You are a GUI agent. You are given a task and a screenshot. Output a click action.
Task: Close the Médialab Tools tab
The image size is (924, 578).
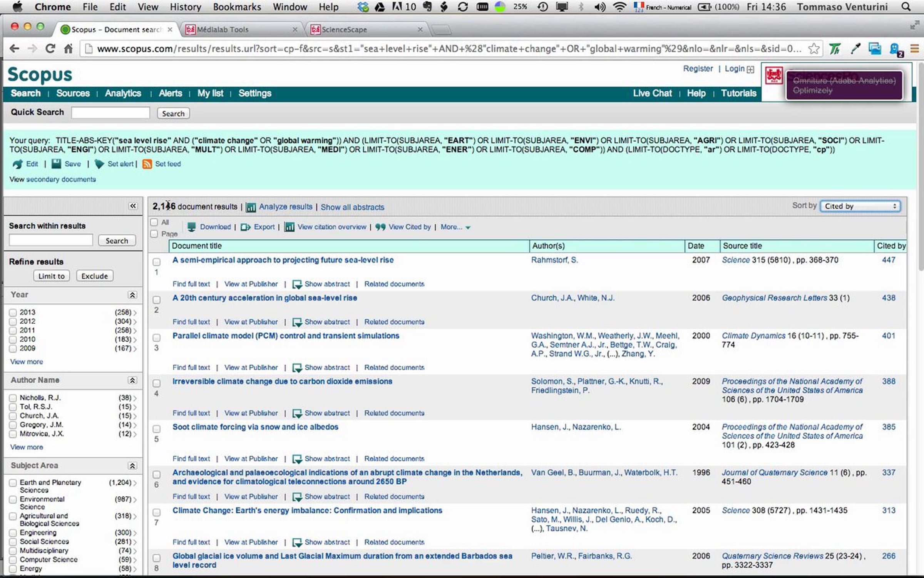295,29
